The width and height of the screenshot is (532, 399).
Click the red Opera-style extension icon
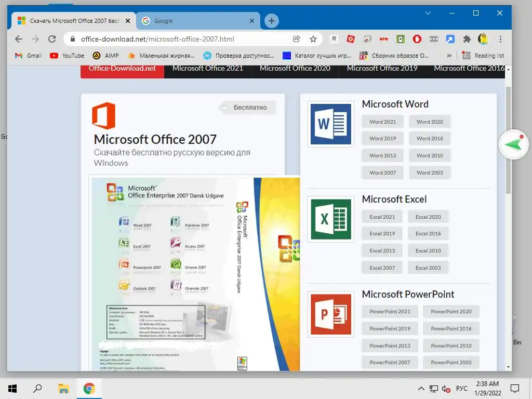click(x=417, y=39)
